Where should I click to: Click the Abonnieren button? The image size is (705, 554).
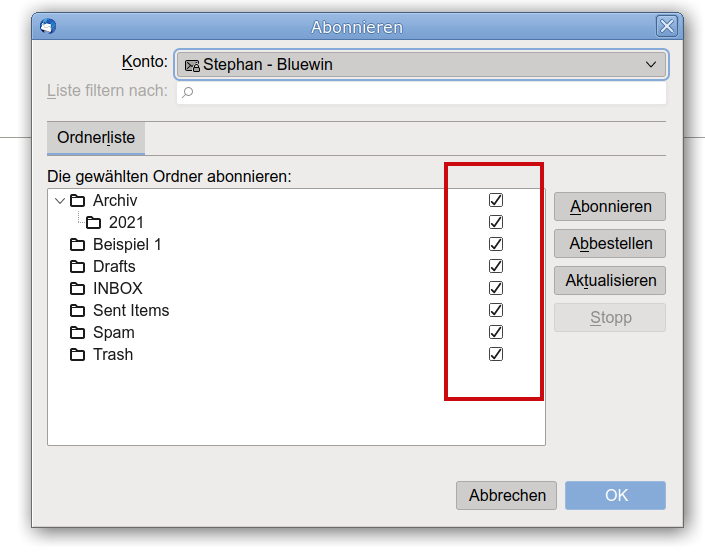(x=610, y=207)
